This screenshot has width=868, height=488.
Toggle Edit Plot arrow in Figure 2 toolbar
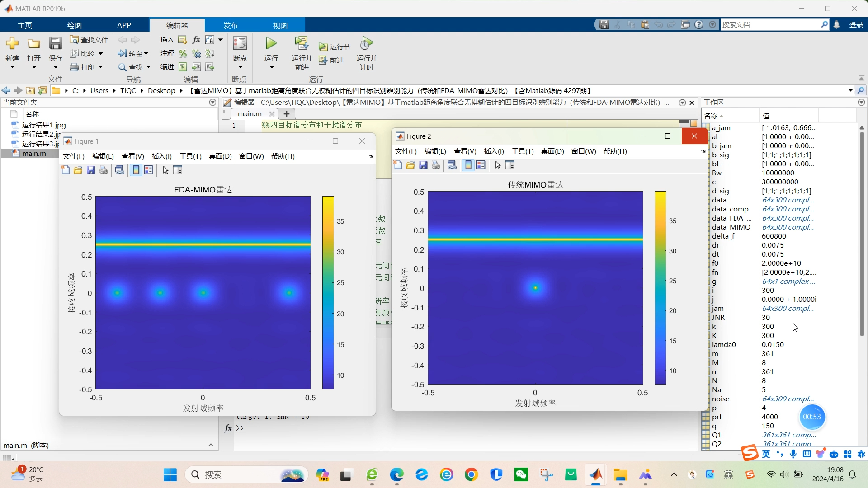498,165
